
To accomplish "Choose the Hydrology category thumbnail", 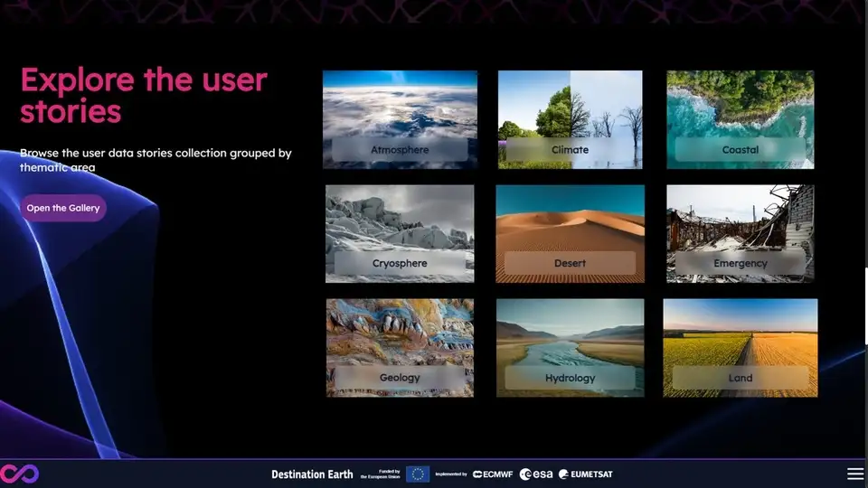I will pos(570,348).
